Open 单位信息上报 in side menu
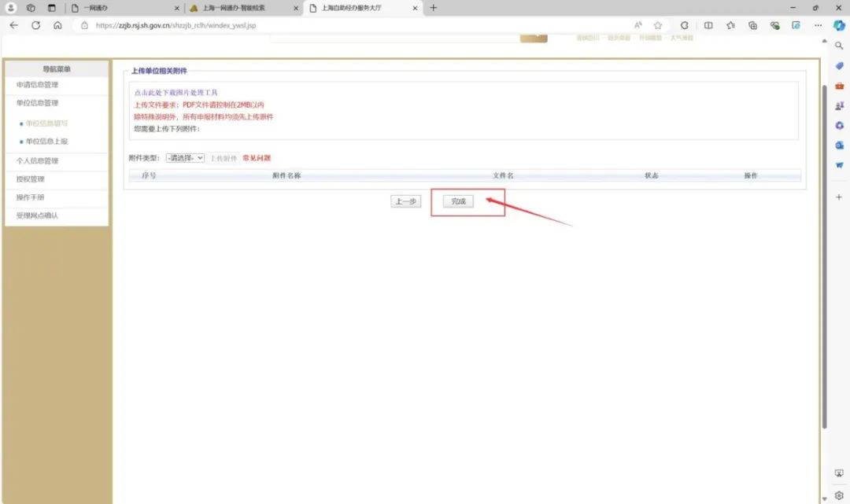This screenshot has height=504, width=850. tap(46, 142)
